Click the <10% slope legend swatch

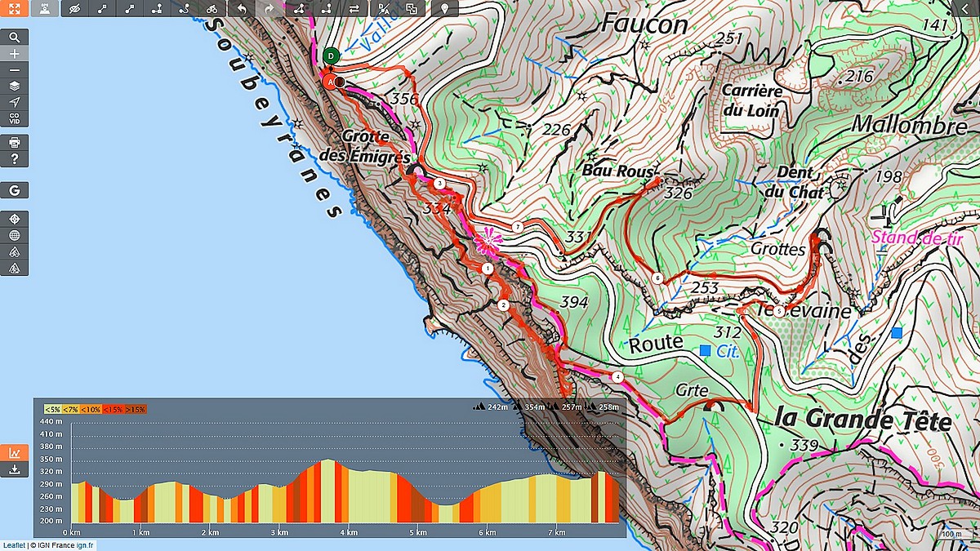(91, 409)
